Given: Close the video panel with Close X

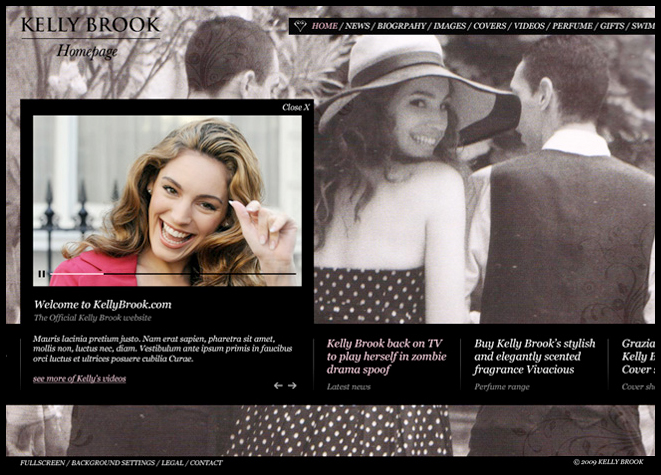Looking at the screenshot, I should [x=296, y=107].
